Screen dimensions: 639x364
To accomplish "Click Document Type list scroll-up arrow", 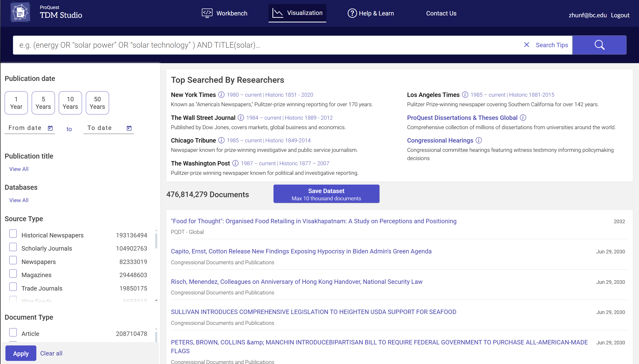I will [156, 329].
